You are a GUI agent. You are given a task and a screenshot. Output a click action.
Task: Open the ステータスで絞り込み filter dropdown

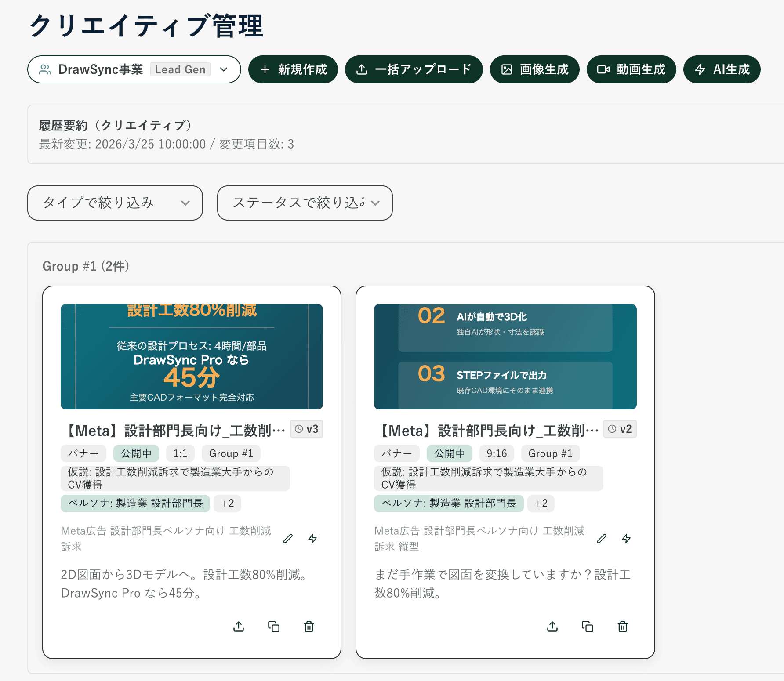coord(305,203)
